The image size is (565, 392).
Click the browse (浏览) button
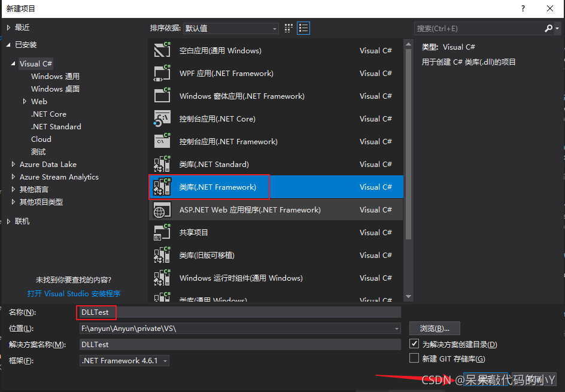point(435,328)
